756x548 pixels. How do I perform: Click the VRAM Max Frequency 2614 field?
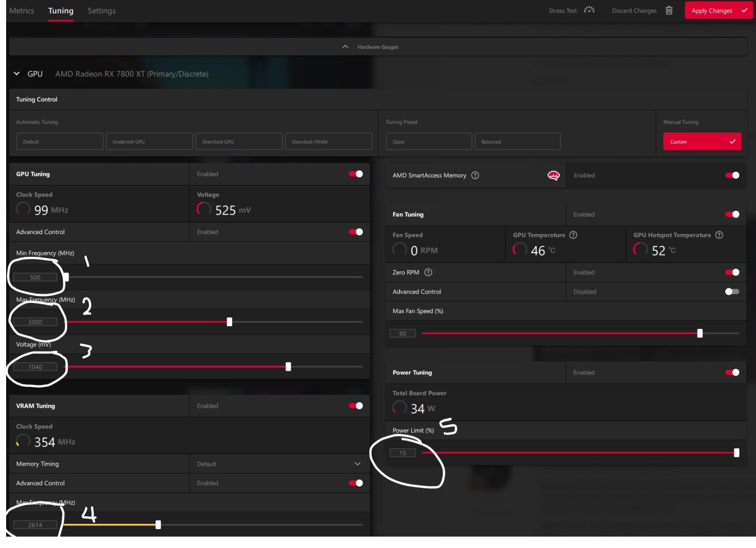click(35, 525)
